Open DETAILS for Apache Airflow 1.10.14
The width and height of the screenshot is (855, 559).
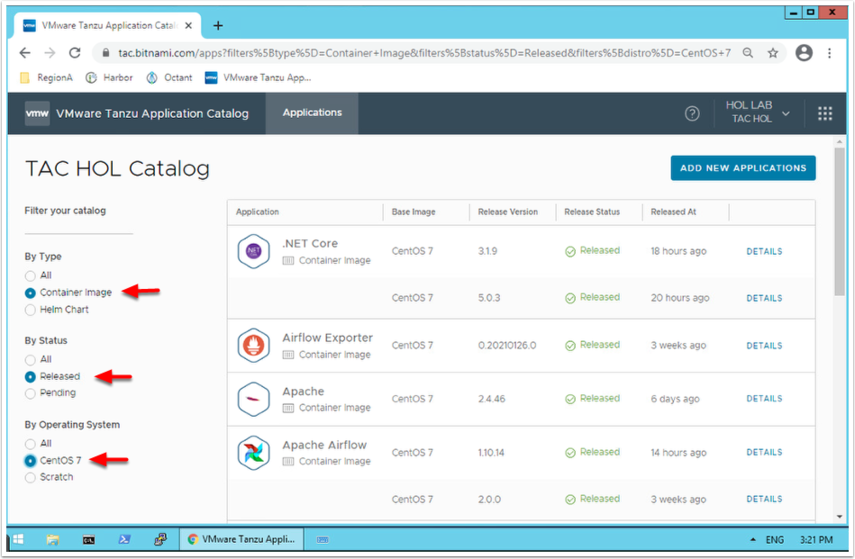pyautogui.click(x=764, y=453)
